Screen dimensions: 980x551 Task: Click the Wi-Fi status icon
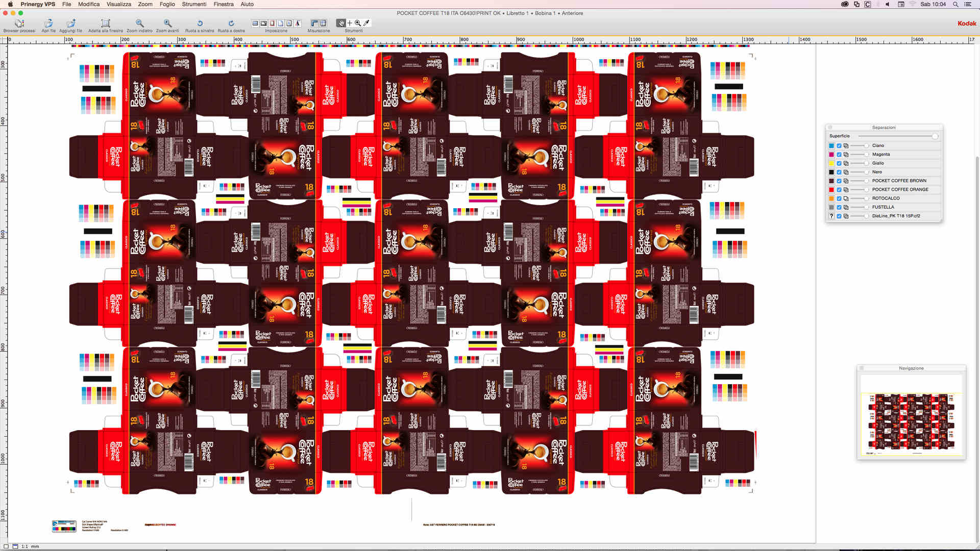(912, 4)
